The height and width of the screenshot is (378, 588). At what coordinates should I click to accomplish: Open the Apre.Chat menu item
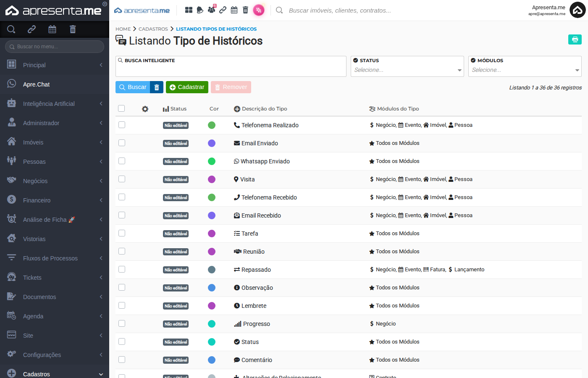tap(55, 84)
